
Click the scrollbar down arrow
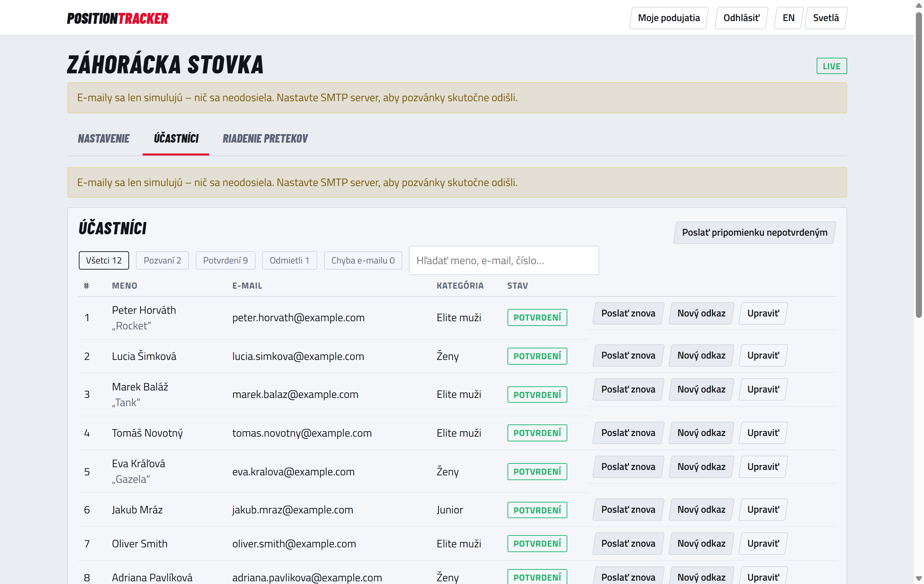pos(918,578)
